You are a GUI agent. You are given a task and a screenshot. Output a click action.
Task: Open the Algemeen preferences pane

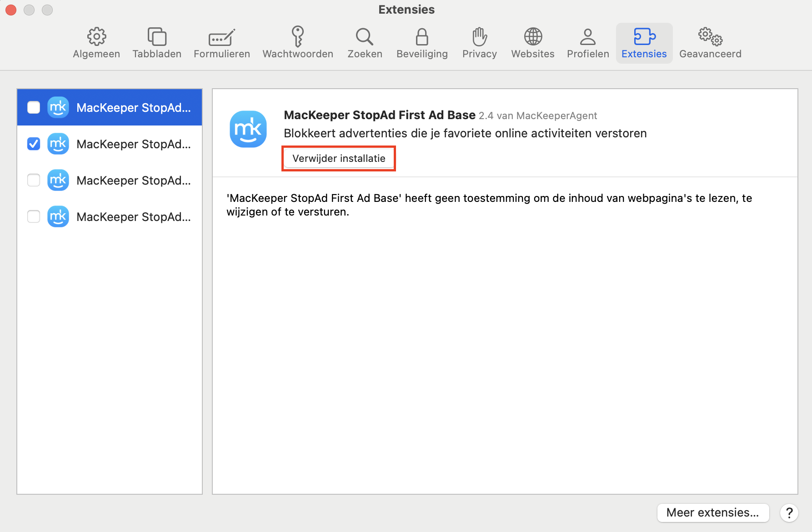click(x=96, y=43)
